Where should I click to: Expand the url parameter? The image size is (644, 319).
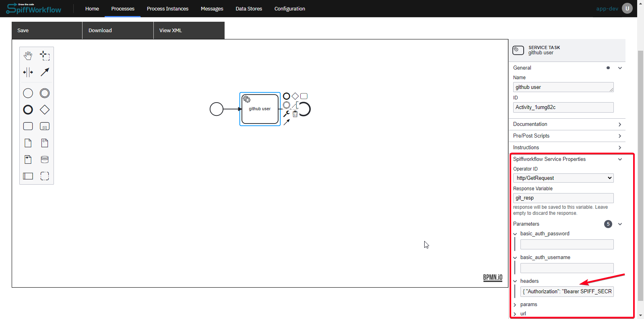[x=515, y=314]
